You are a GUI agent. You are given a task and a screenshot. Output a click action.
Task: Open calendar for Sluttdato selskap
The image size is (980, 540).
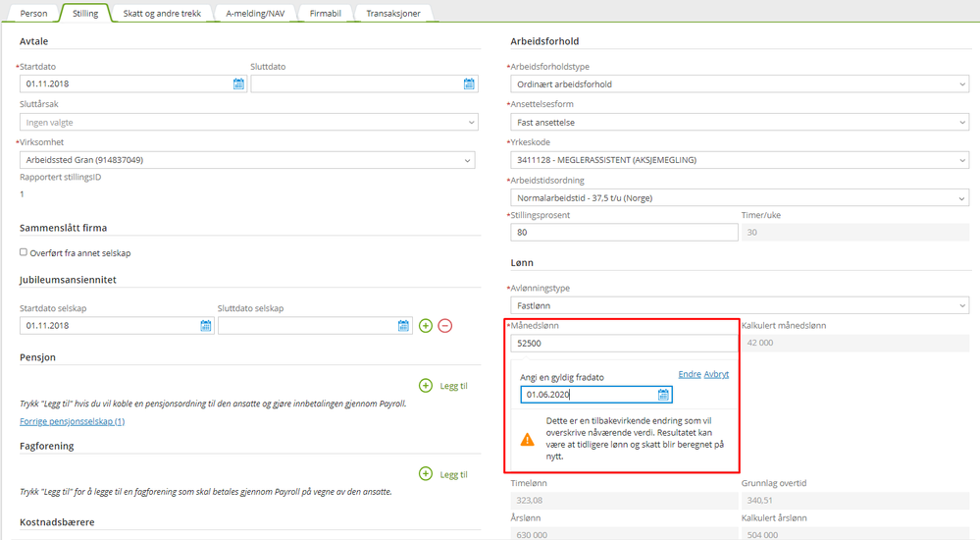pos(404,326)
